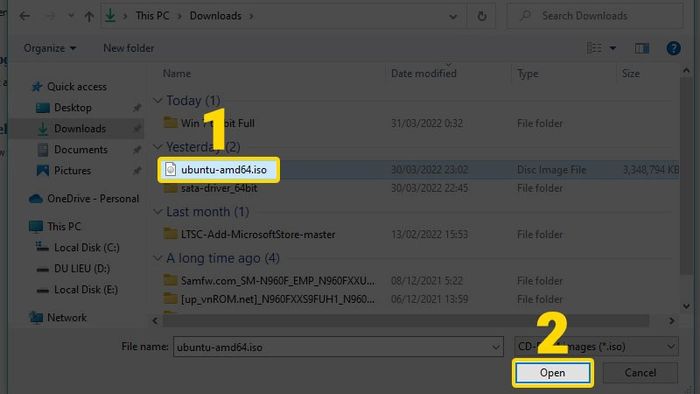Collapse the Last month (1) group
This screenshot has width=700, height=394.
pos(157,212)
